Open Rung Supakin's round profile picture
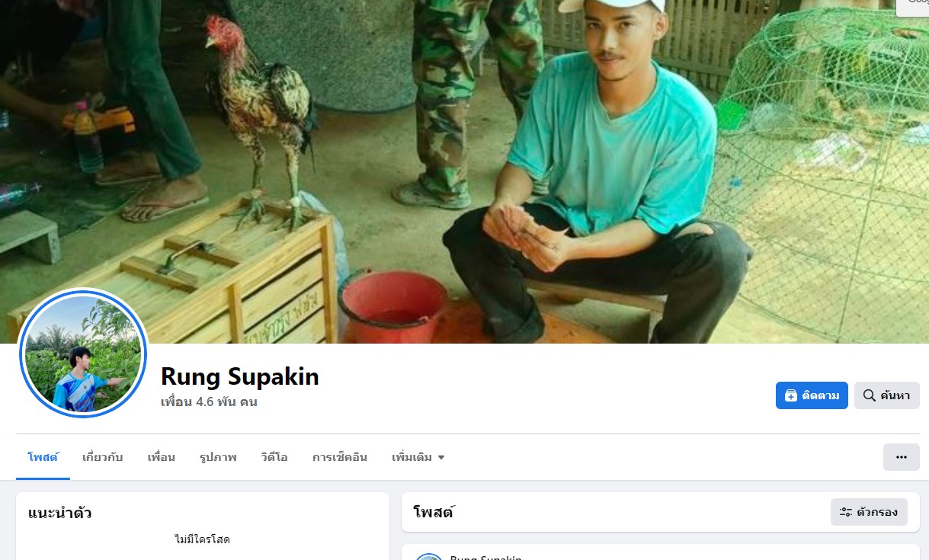Screen dimensions: 929x560 pos(82,353)
